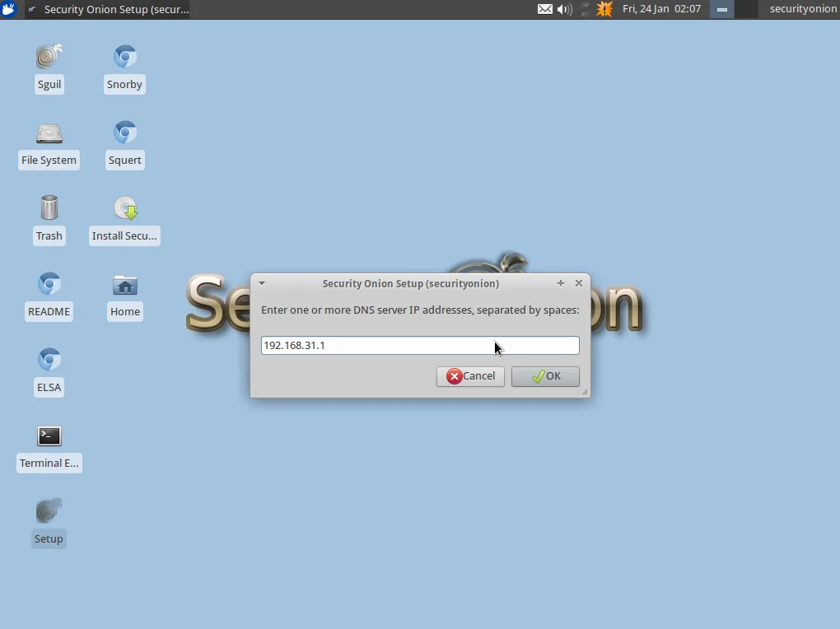840x629 pixels.
Task: Switch to the second dark workspace
Action: tap(746, 9)
